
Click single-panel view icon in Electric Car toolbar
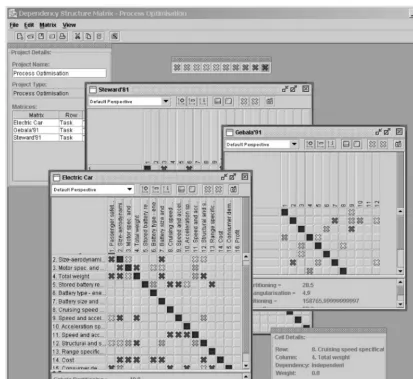[192, 190]
